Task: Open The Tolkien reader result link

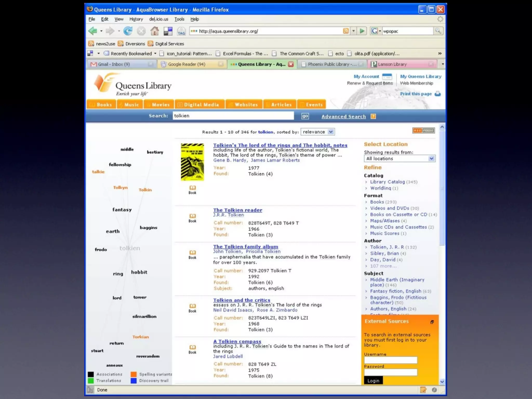Action: [237, 210]
